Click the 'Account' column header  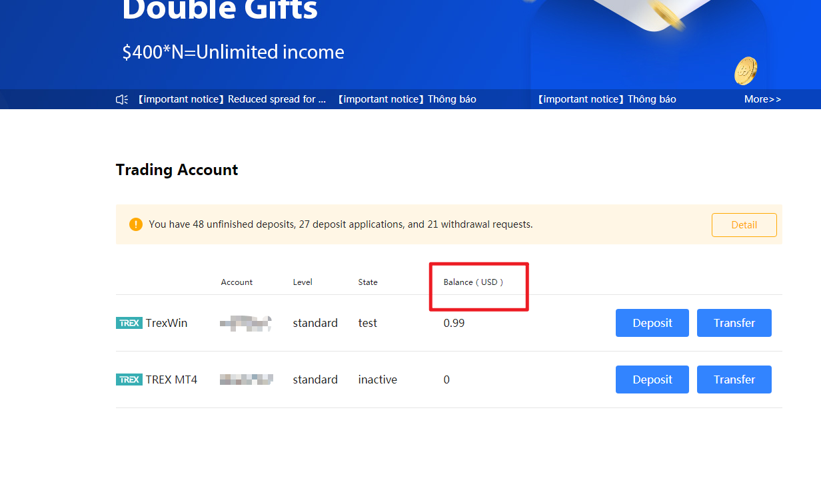click(x=237, y=282)
